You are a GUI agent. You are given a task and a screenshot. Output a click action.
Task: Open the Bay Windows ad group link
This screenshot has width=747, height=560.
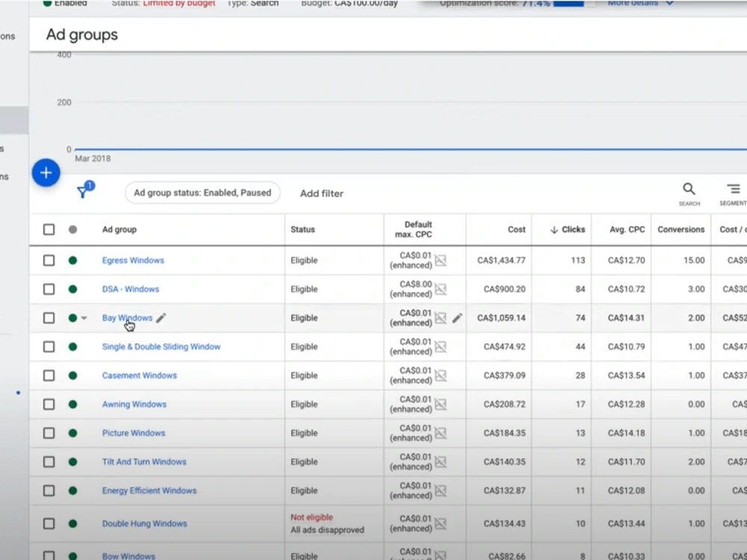pyautogui.click(x=127, y=318)
